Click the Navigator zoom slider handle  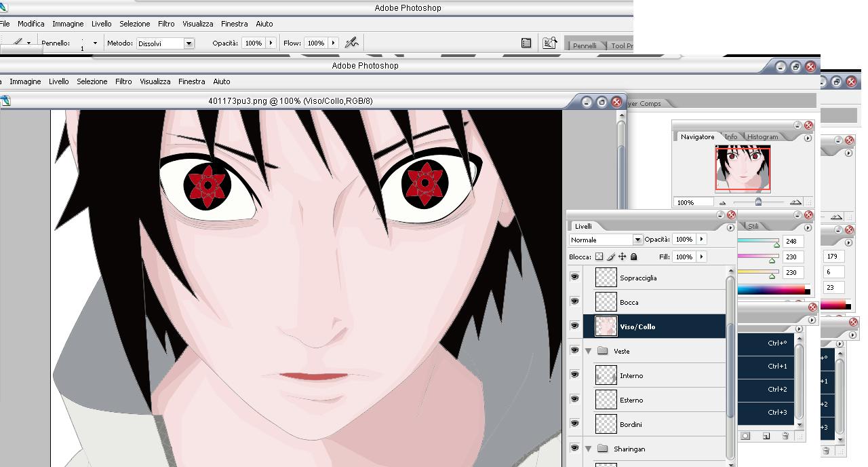(758, 202)
